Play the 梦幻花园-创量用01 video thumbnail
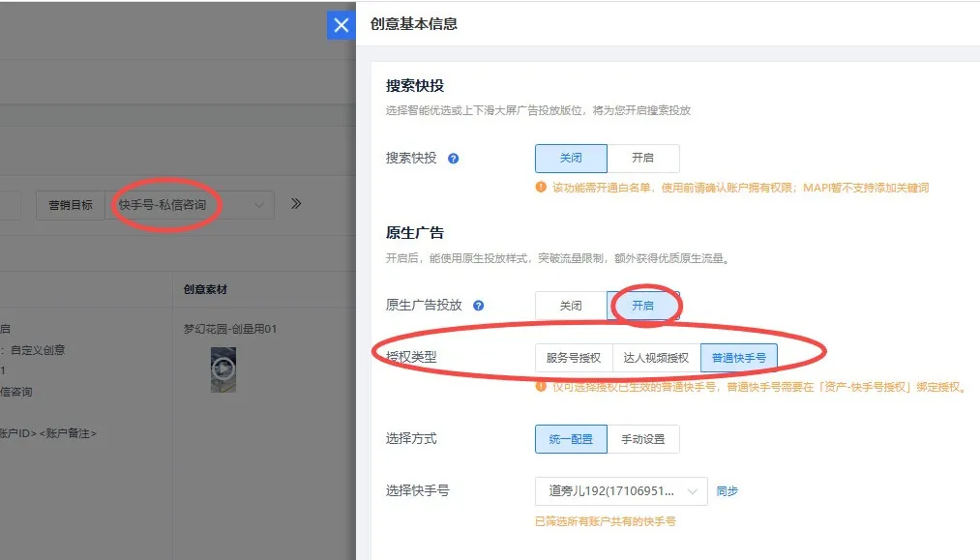The width and height of the screenshot is (980, 560). coord(223,368)
